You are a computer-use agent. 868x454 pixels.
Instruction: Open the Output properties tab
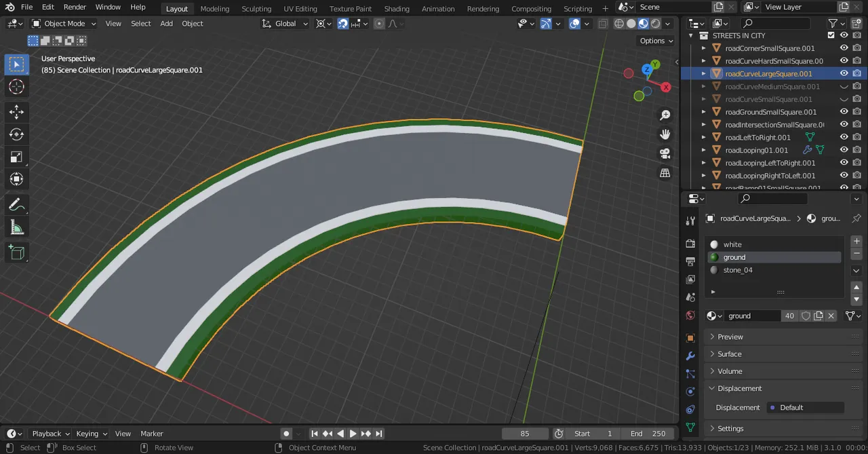[x=690, y=261]
